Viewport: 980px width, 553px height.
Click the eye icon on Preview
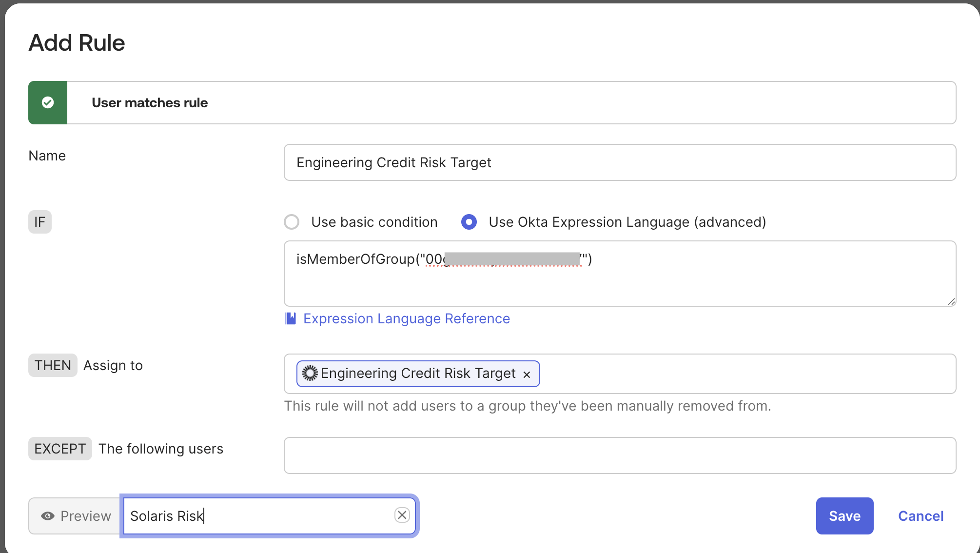pyautogui.click(x=48, y=516)
